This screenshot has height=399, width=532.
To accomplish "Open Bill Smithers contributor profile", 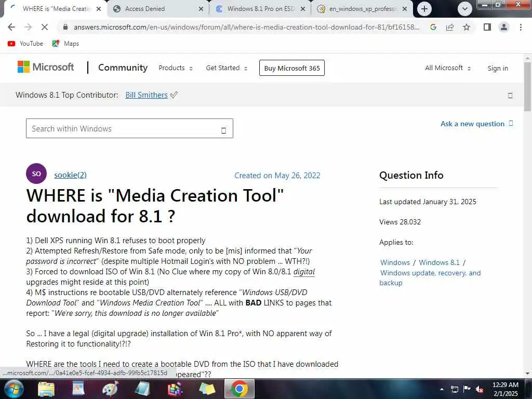I will [x=147, y=95].
